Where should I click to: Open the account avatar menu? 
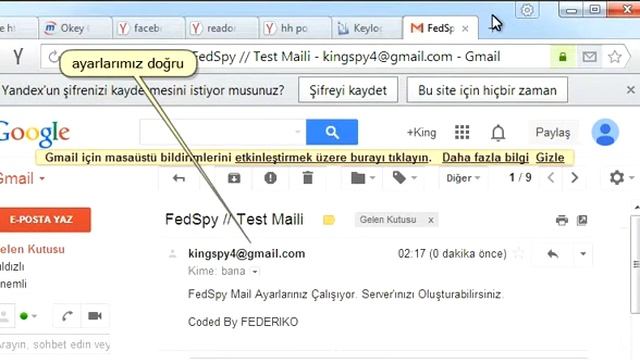(x=605, y=132)
